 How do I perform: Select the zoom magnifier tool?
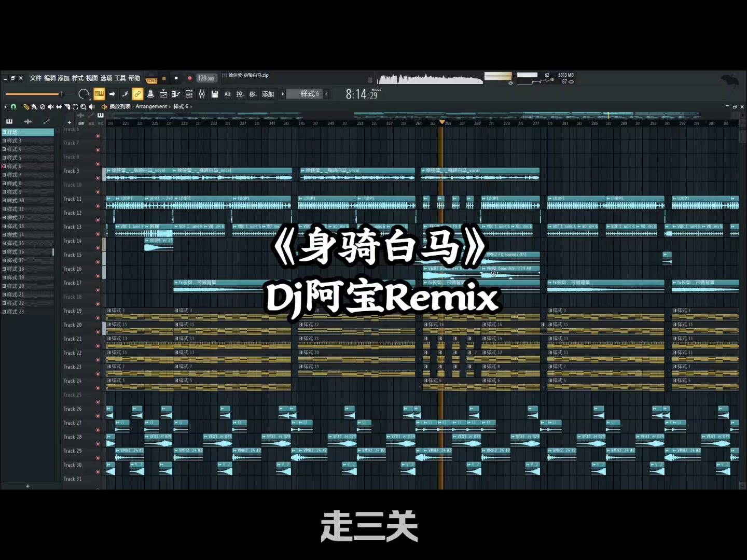coord(84,107)
